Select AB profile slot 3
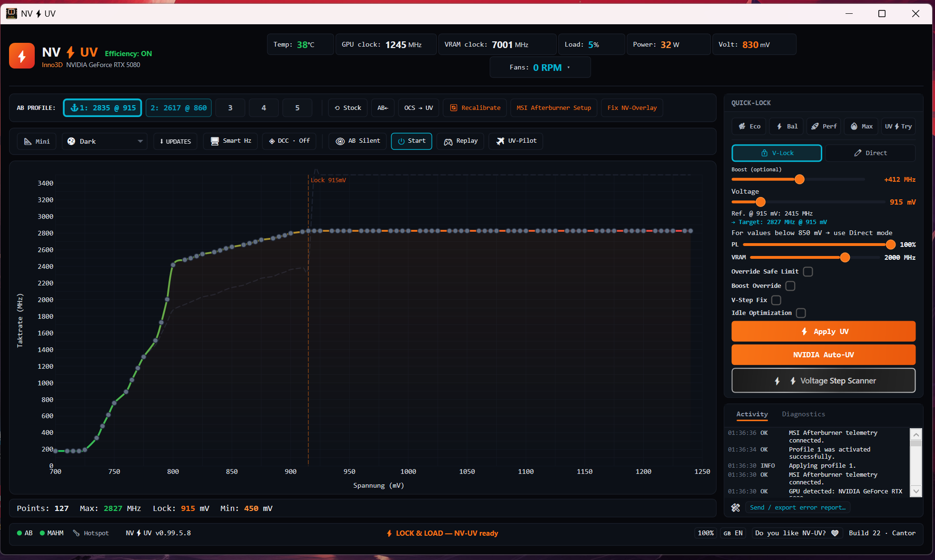The width and height of the screenshot is (935, 560). [230, 108]
